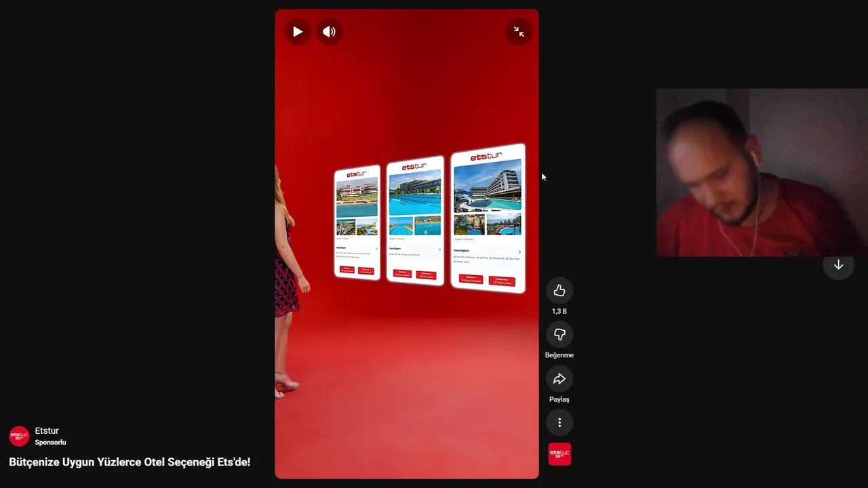Play the Shorts video
868x488 pixels.
click(x=297, y=32)
